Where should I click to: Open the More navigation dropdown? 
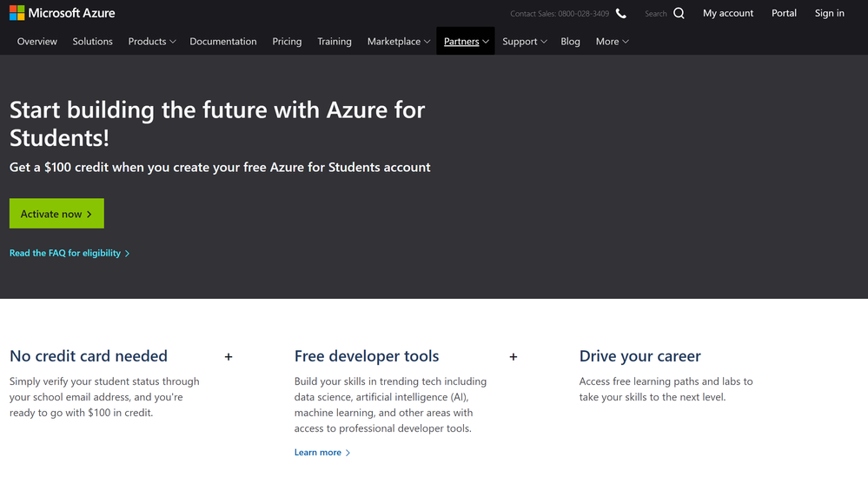tap(612, 42)
